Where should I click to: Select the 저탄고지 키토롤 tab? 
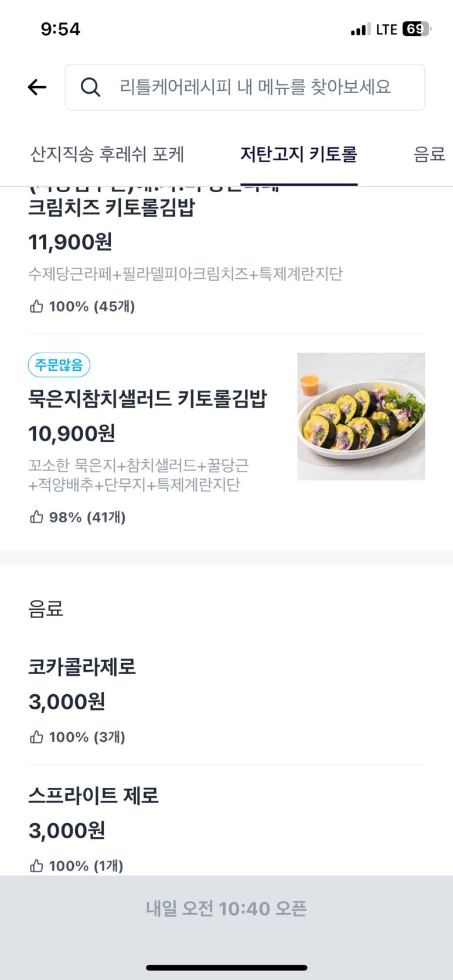coord(298,155)
